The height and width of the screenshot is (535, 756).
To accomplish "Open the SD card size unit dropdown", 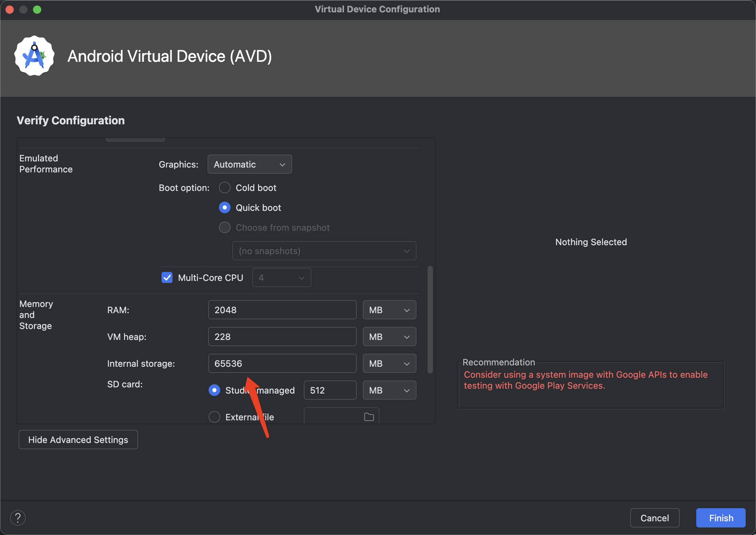I will tap(390, 390).
